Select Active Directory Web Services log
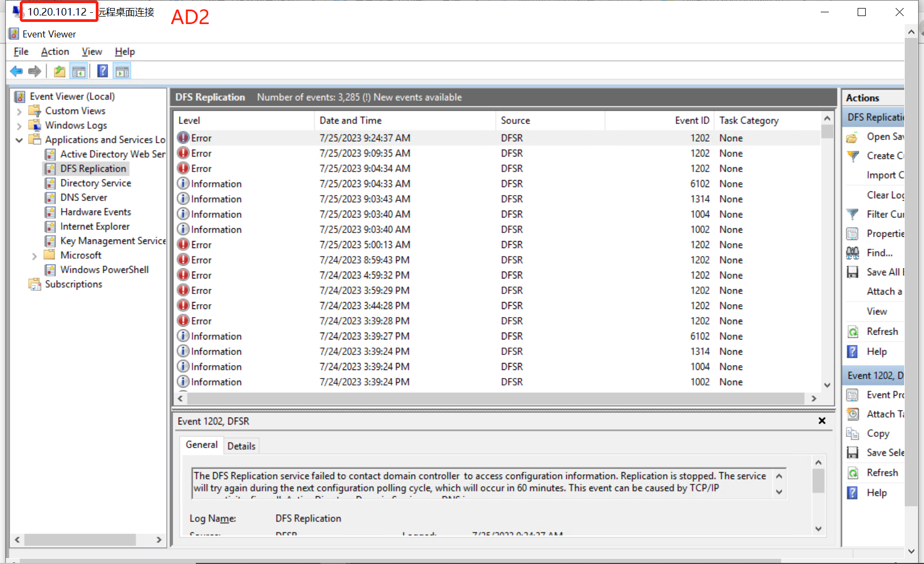The width and height of the screenshot is (924, 564). coord(113,154)
